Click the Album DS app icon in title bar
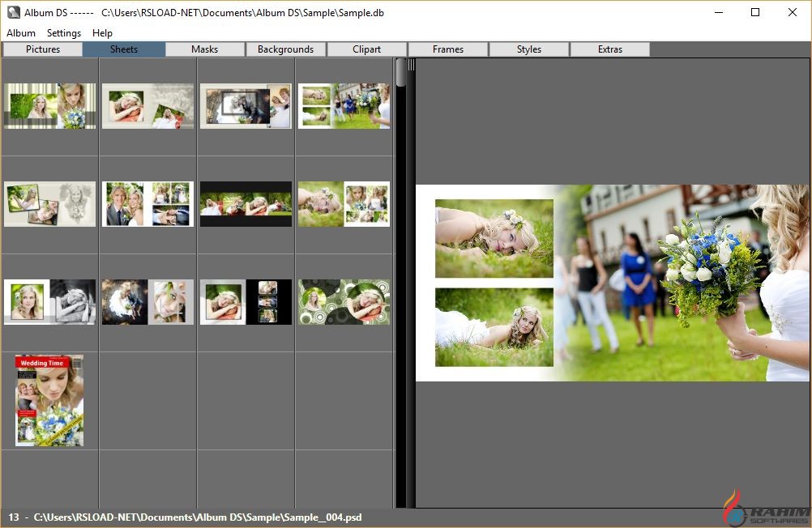The height and width of the screenshot is (528, 812). [x=14, y=12]
